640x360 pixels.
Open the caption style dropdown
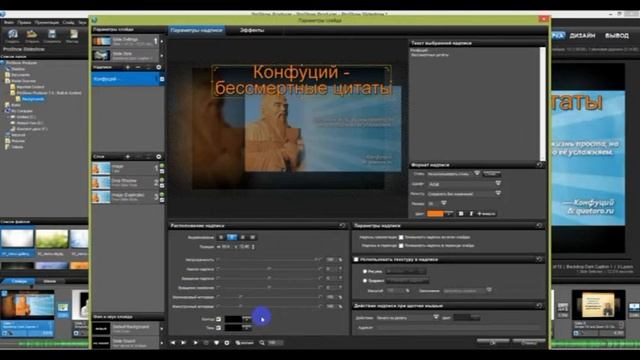pos(454,174)
